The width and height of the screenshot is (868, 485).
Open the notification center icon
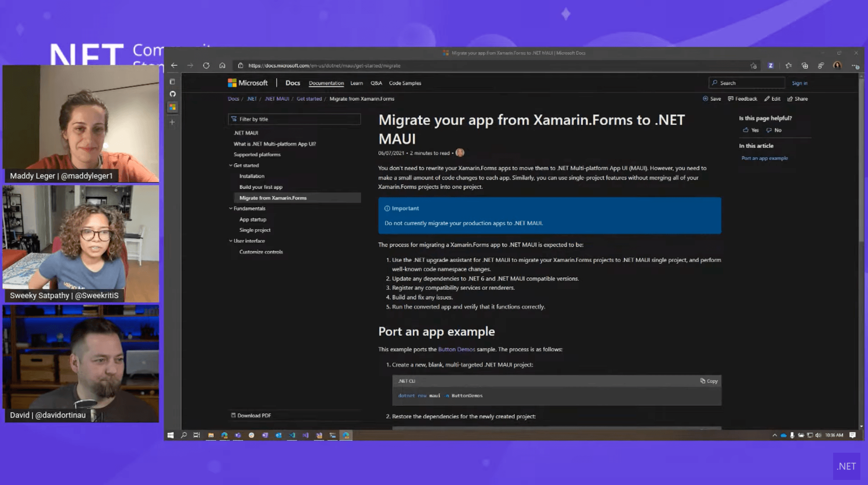[852, 435]
